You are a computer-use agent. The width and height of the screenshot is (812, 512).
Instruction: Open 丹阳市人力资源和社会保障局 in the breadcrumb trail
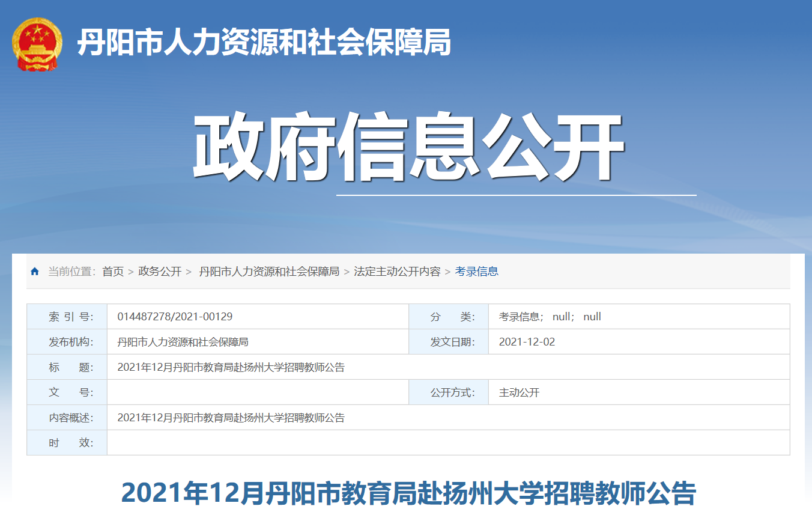coord(269,272)
